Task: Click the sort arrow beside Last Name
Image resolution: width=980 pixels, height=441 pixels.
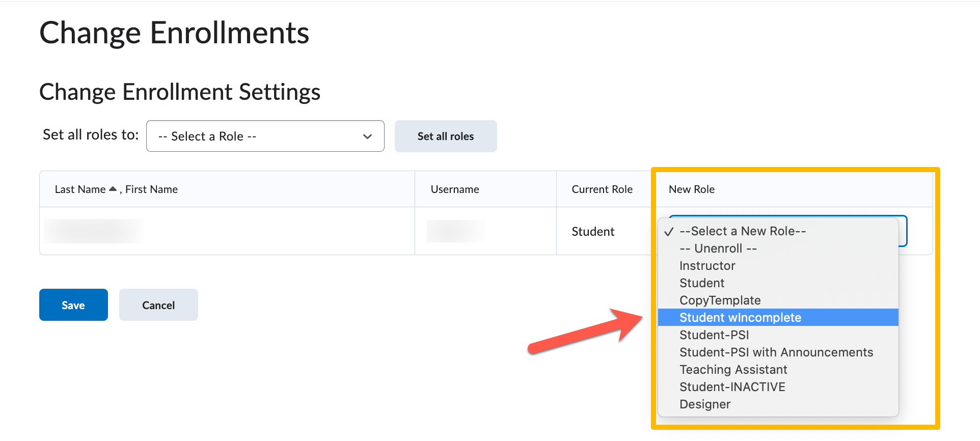Action: [x=113, y=189]
